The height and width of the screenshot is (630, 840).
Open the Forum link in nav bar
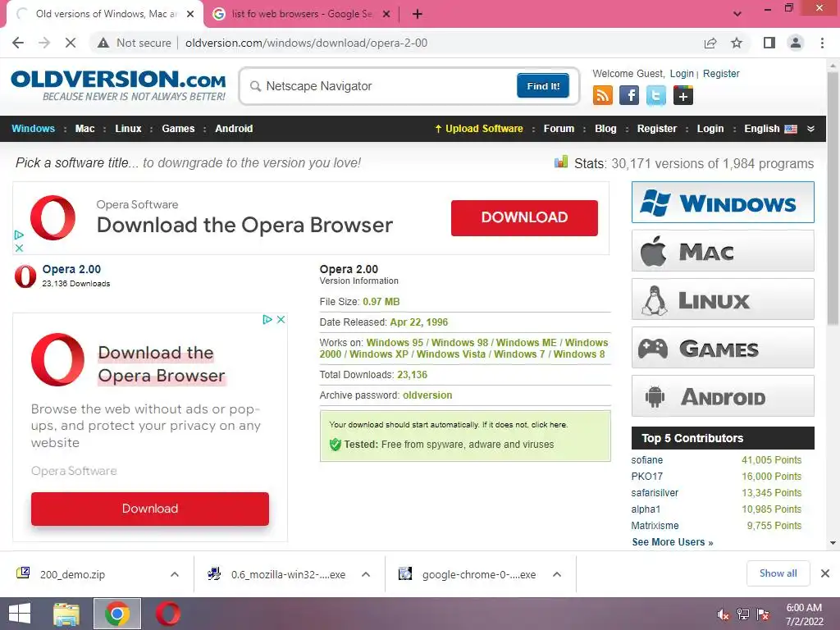click(559, 129)
